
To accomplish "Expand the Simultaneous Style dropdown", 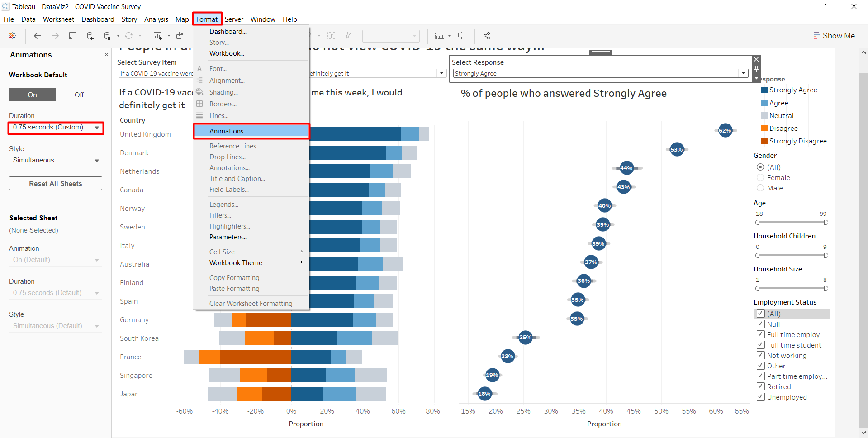I will pyautogui.click(x=56, y=161).
